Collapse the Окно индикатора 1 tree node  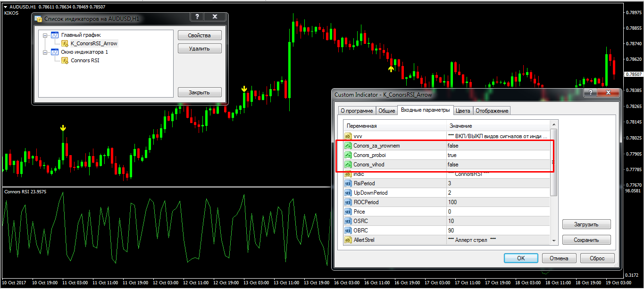tap(45, 52)
